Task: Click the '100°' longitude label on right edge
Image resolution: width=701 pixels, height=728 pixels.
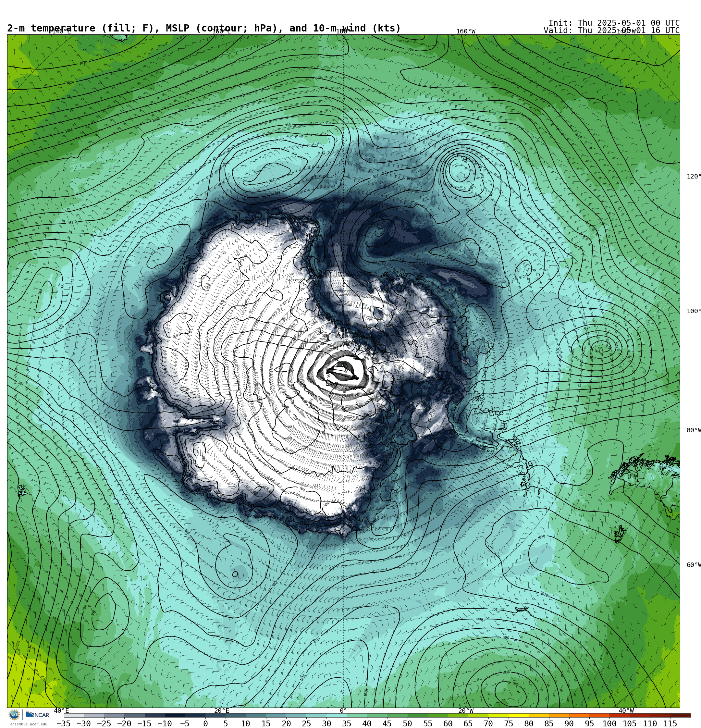Action: 694,311
